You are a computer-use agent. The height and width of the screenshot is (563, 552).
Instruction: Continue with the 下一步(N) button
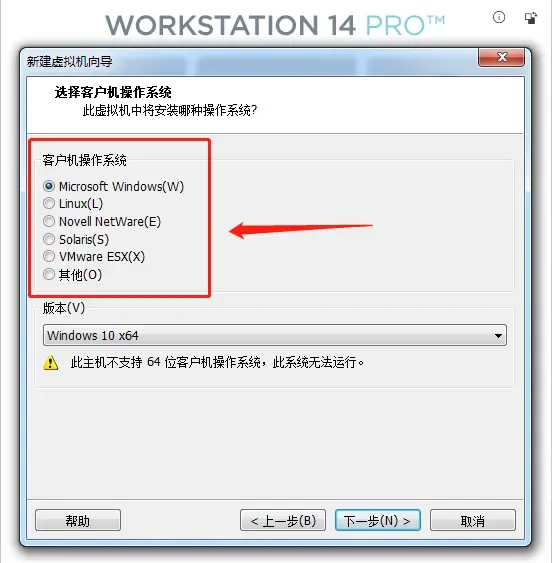[x=378, y=520]
